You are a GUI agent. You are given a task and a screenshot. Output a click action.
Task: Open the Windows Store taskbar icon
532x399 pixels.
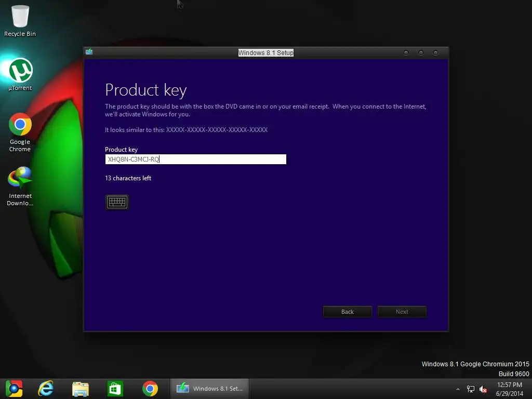[115, 389]
